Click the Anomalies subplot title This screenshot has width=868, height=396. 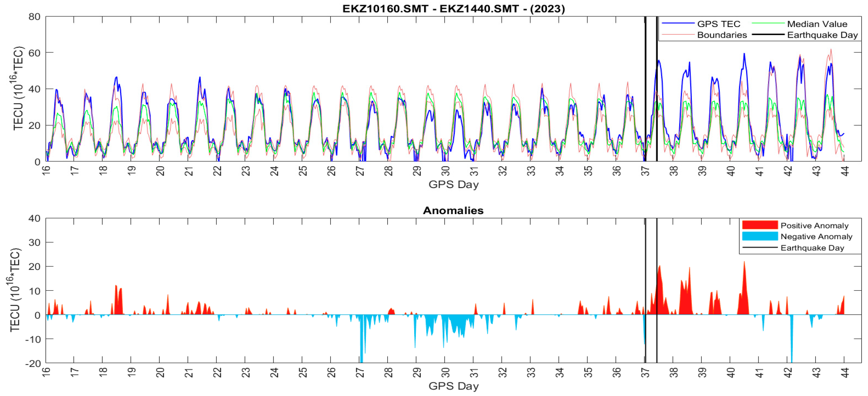click(x=453, y=210)
